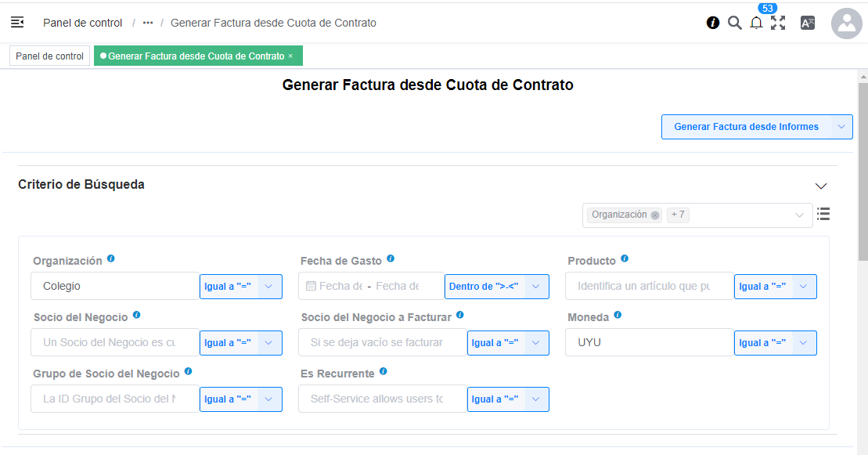Image resolution: width=868 pixels, height=455 pixels.
Task: Show the Es Recurrente tooltip info icon
Action: (x=383, y=370)
